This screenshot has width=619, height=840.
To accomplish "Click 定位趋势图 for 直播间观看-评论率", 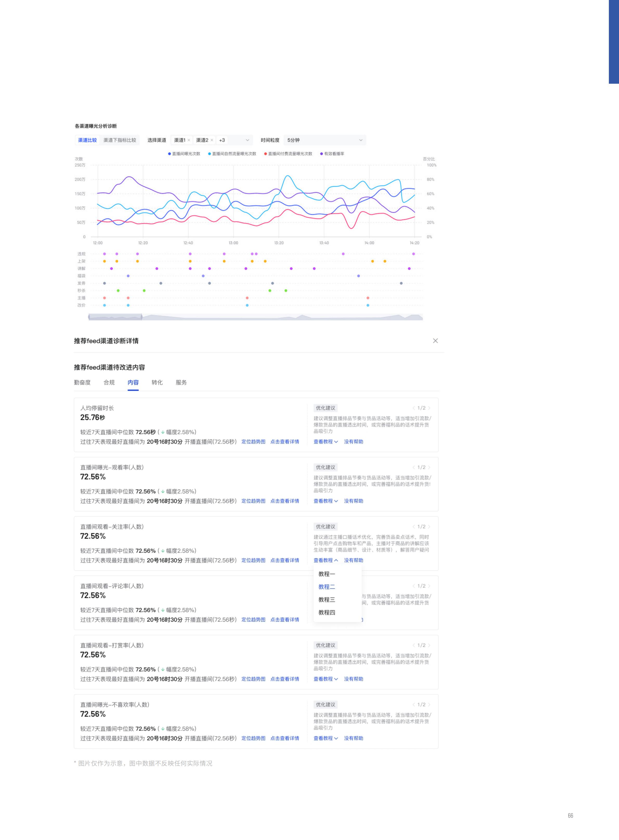I will pyautogui.click(x=253, y=620).
